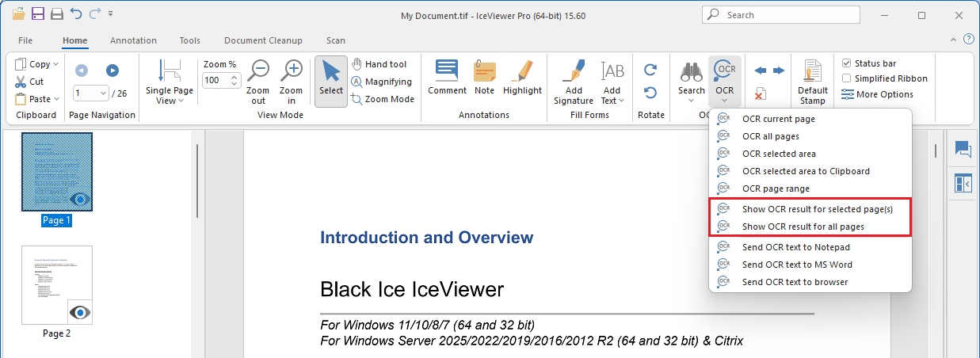Choose the Hand tool
Image resolution: width=980 pixels, height=358 pixels.
point(379,64)
